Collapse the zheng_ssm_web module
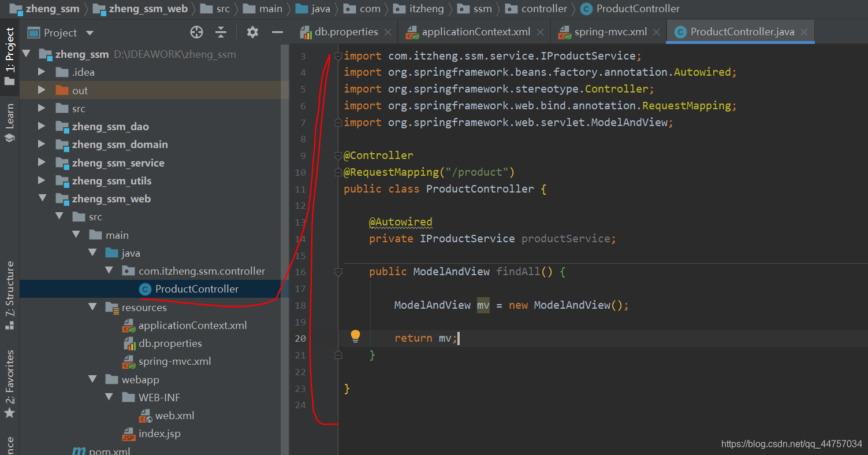This screenshot has width=868, height=455. point(42,198)
